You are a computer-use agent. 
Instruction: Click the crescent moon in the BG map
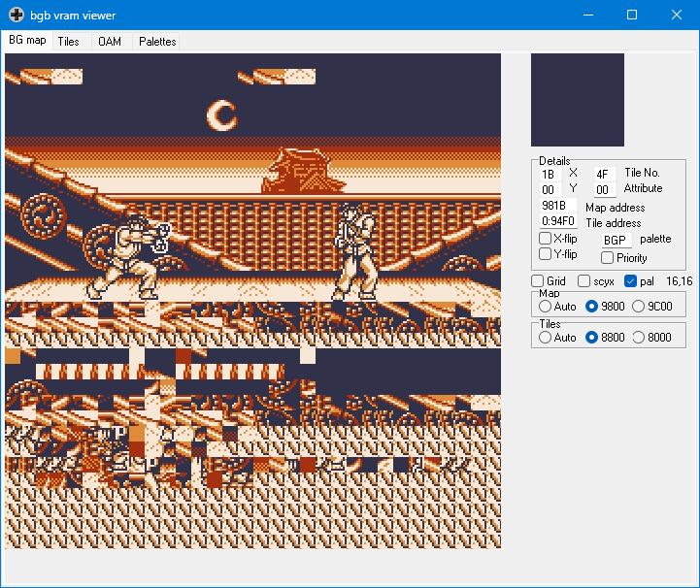pyautogui.click(x=221, y=115)
